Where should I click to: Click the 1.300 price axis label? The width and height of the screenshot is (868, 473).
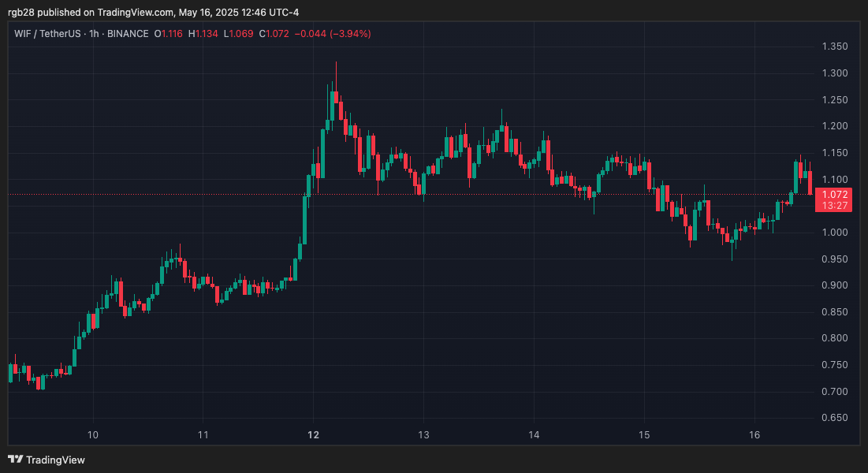pyautogui.click(x=835, y=73)
